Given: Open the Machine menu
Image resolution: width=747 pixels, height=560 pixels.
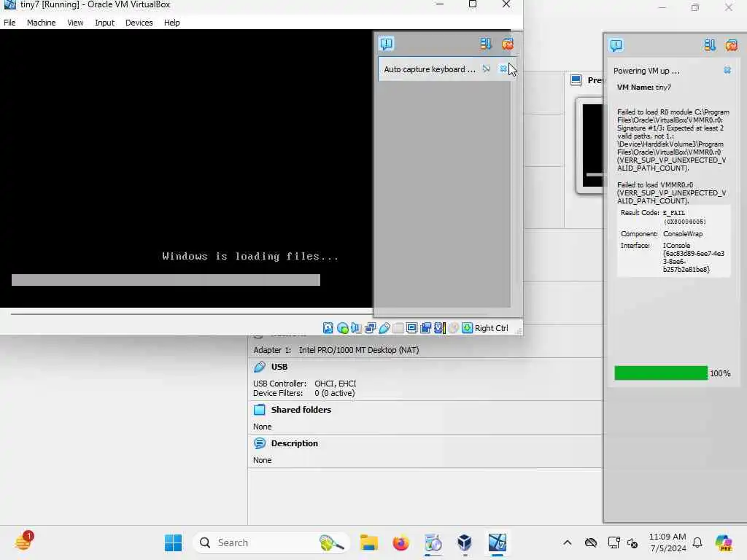Looking at the screenshot, I should pos(41,23).
